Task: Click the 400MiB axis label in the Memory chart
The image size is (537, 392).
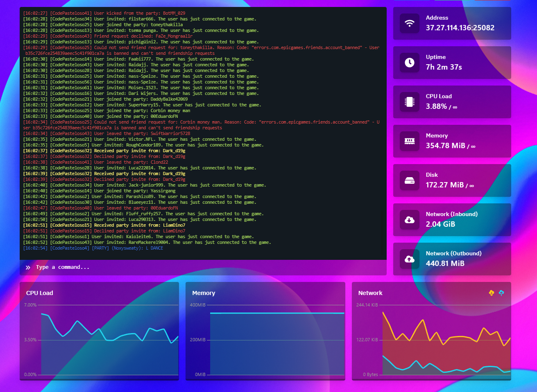Action: (x=198, y=305)
